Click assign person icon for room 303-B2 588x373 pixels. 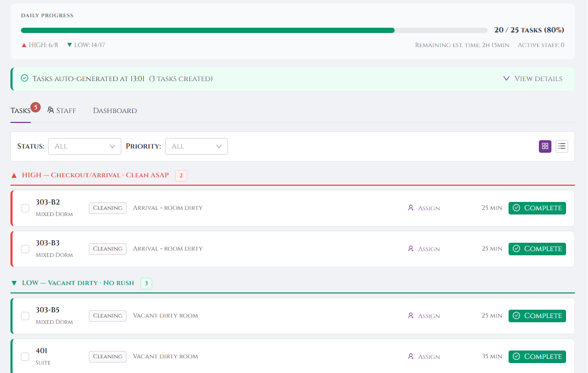coord(411,208)
